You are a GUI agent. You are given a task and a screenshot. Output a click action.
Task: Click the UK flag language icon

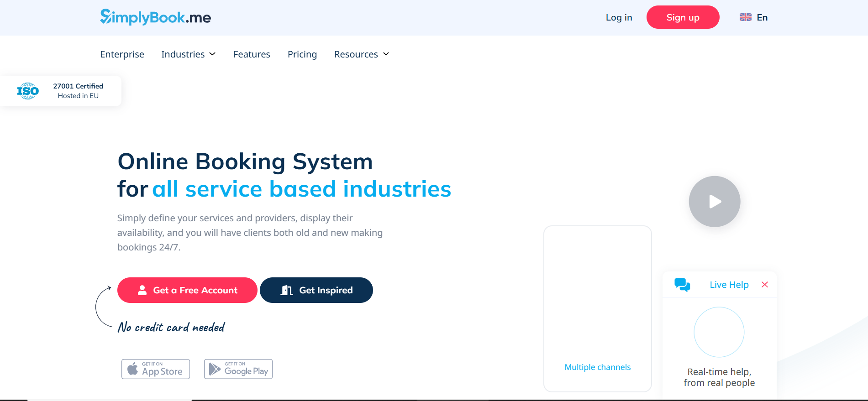coord(745,17)
